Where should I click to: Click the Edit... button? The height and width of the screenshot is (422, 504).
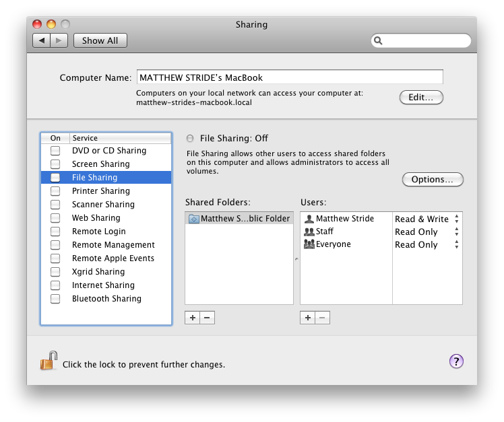coord(421,98)
